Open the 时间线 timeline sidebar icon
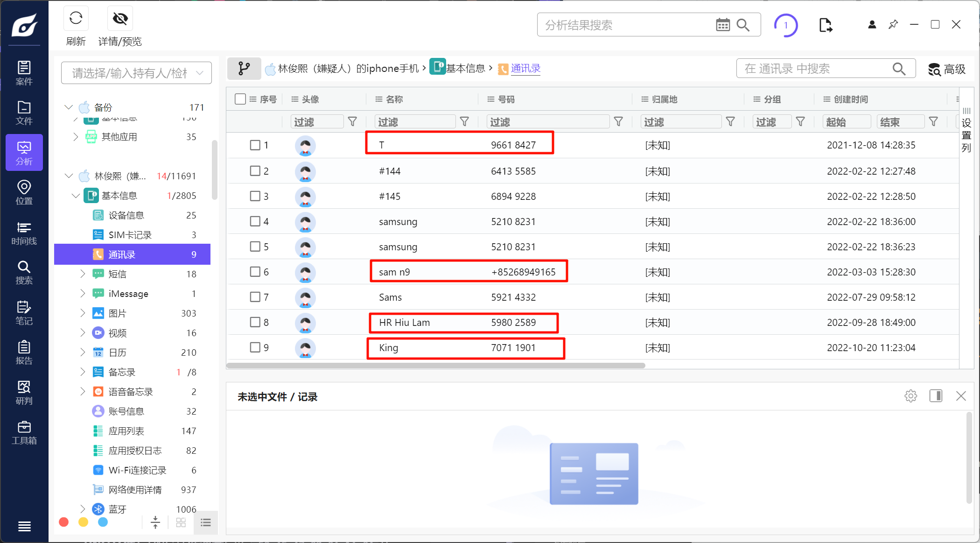The height and width of the screenshot is (543, 980). (24, 233)
